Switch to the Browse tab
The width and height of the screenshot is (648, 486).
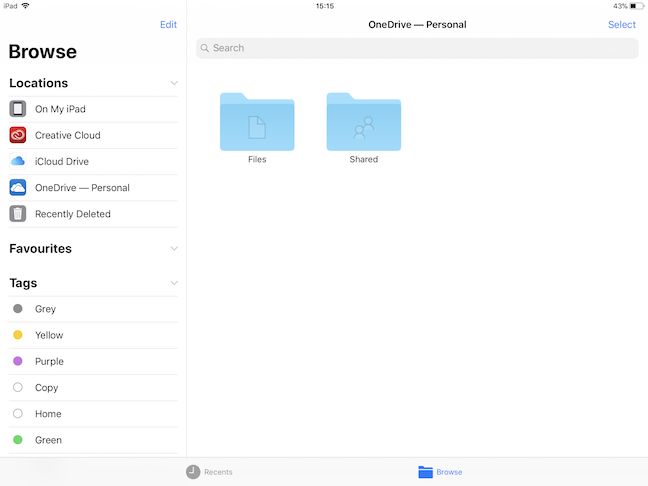[x=440, y=472]
